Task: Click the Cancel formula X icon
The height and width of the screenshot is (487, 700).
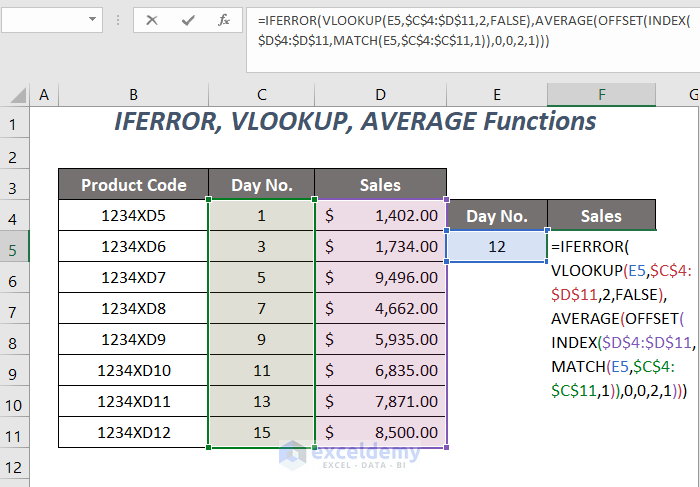Action: coord(151,19)
